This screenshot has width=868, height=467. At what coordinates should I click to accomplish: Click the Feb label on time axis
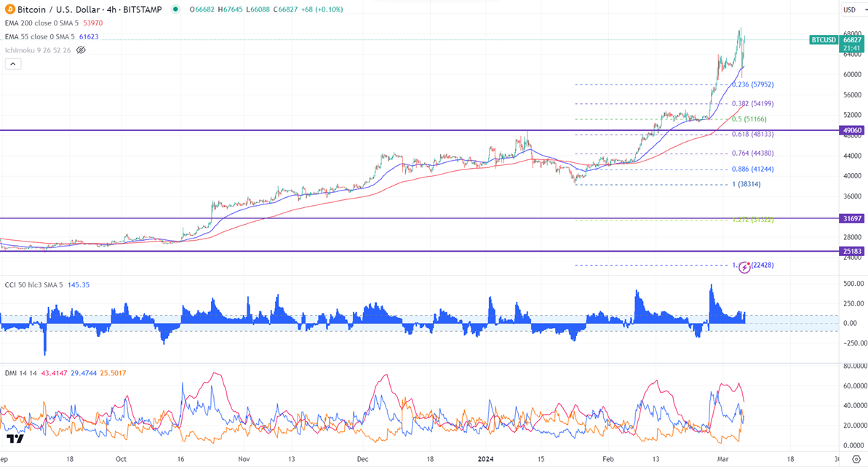(608, 459)
